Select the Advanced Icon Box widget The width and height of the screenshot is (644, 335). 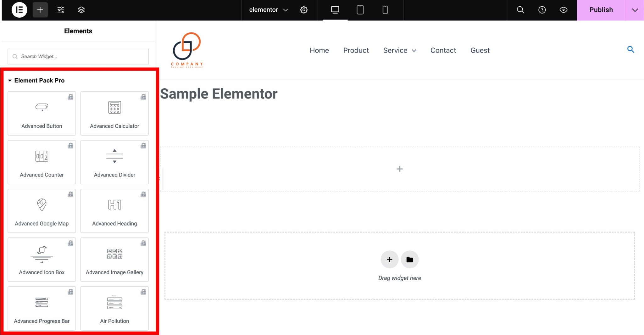tap(42, 260)
